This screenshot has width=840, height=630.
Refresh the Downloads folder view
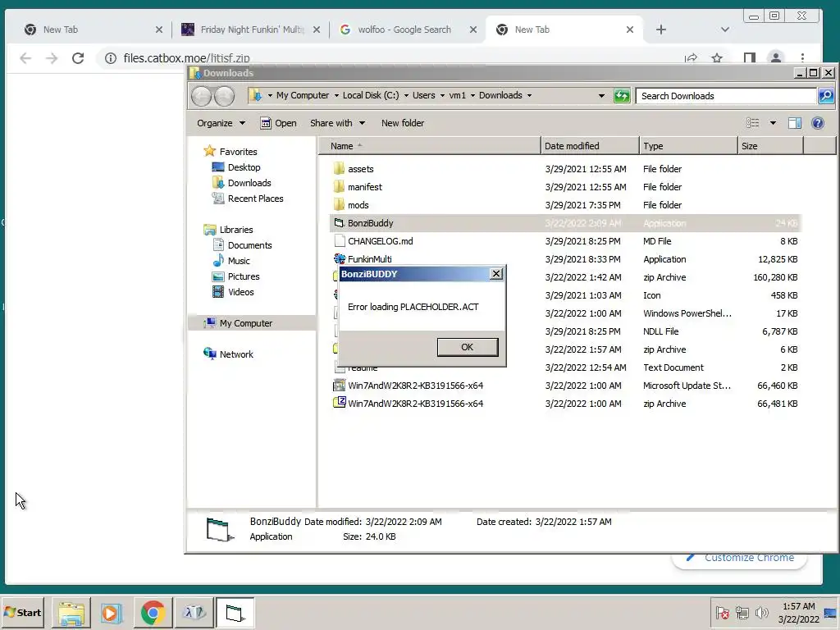pyautogui.click(x=622, y=96)
